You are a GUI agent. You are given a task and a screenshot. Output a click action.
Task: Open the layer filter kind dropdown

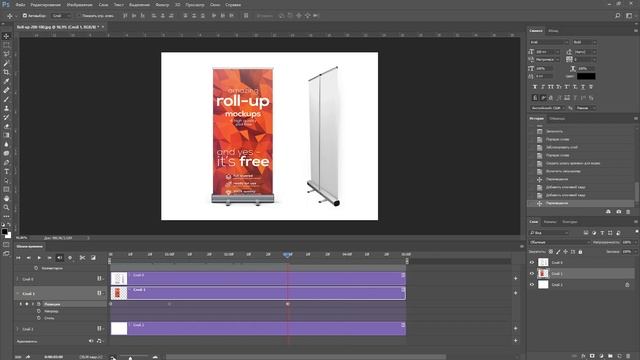pos(549,233)
